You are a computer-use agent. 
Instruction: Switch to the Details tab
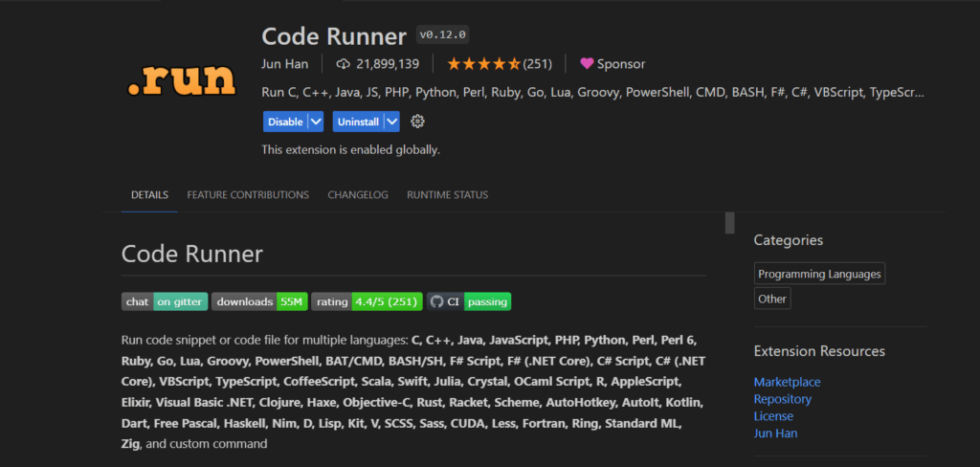149,195
